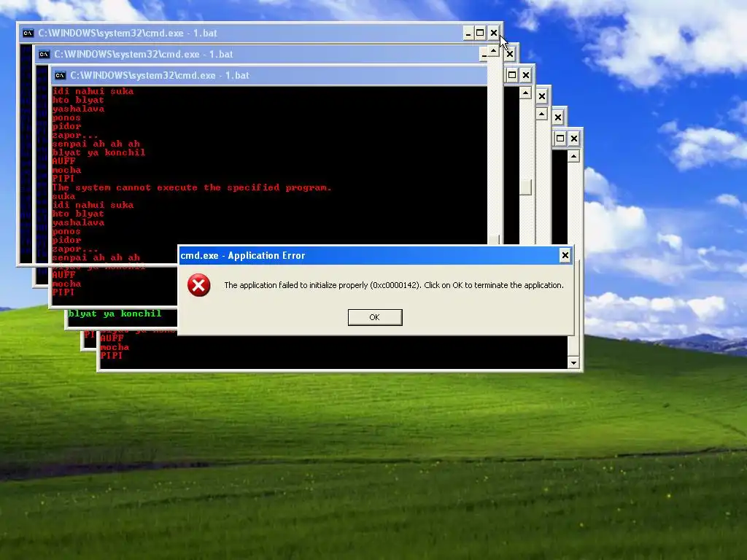
Task: Maximize the third cascaded cmd window
Action: [511, 75]
